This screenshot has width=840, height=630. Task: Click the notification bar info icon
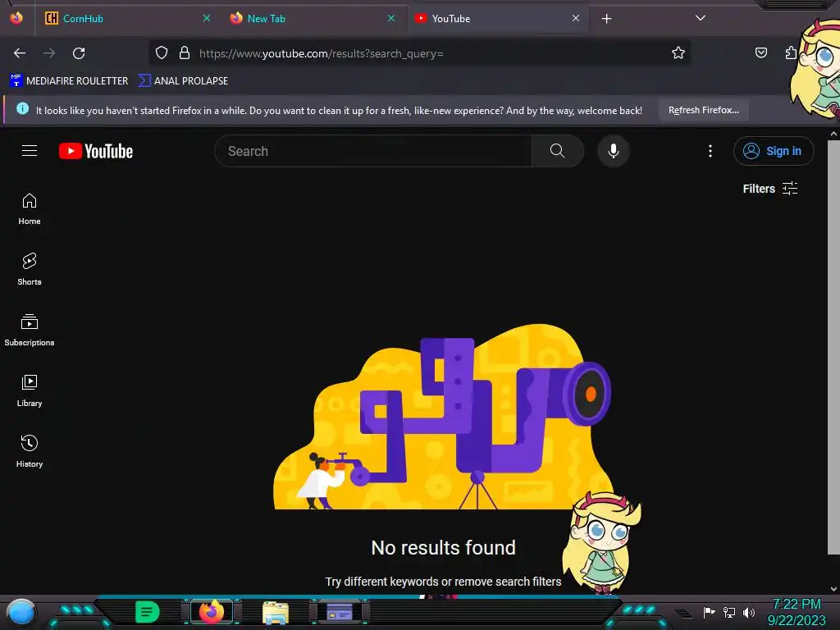22,109
